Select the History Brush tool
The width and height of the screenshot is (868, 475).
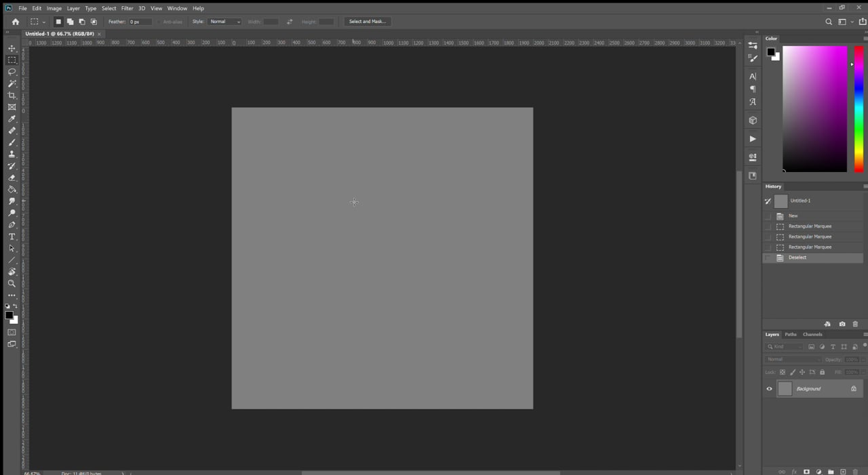12,166
